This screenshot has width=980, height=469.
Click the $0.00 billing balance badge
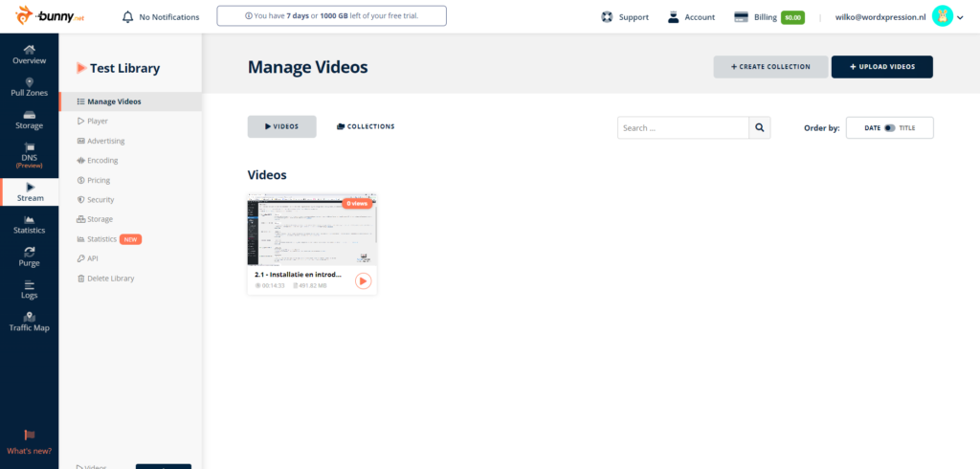(x=792, y=17)
